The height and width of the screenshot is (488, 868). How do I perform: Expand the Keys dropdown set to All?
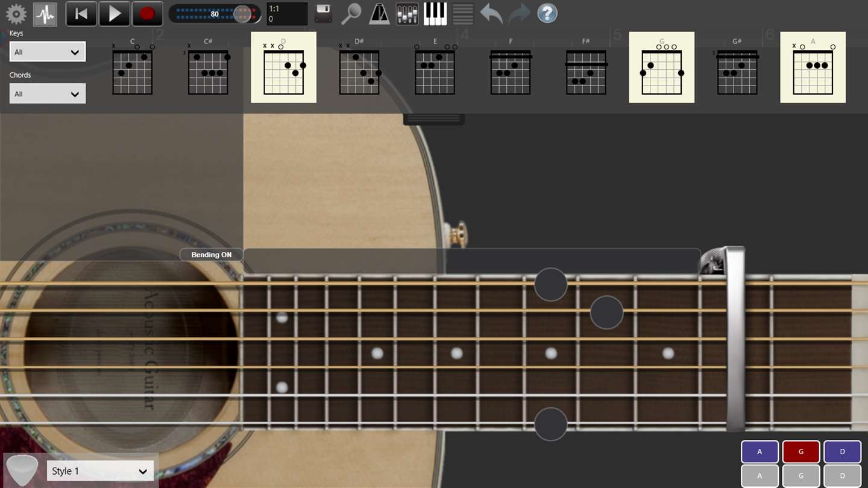coord(48,52)
